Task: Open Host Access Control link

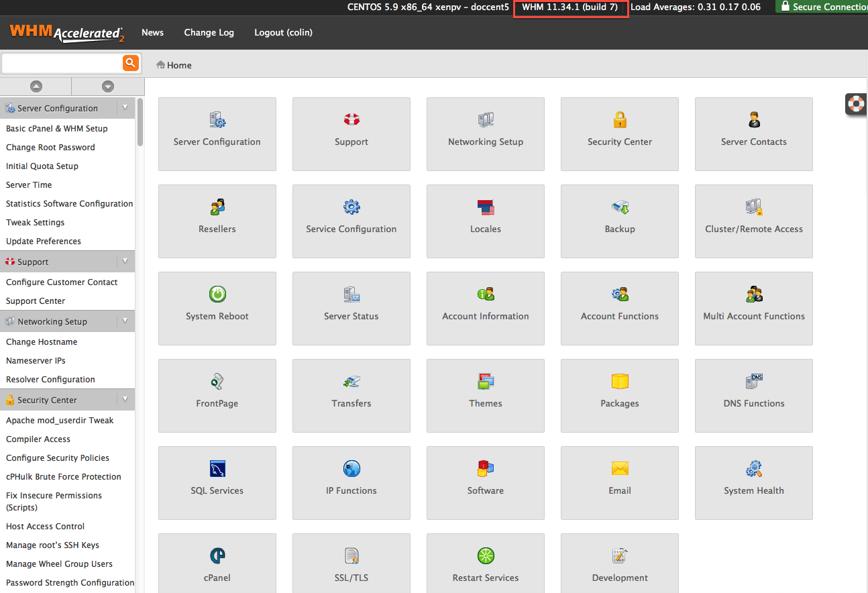Action: (46, 527)
